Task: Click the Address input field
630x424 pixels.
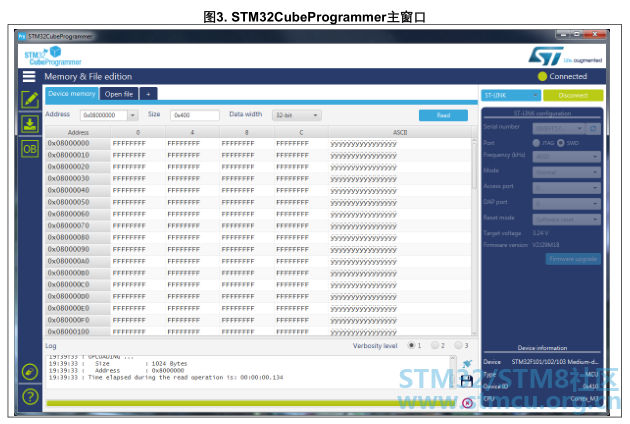Action: 104,115
